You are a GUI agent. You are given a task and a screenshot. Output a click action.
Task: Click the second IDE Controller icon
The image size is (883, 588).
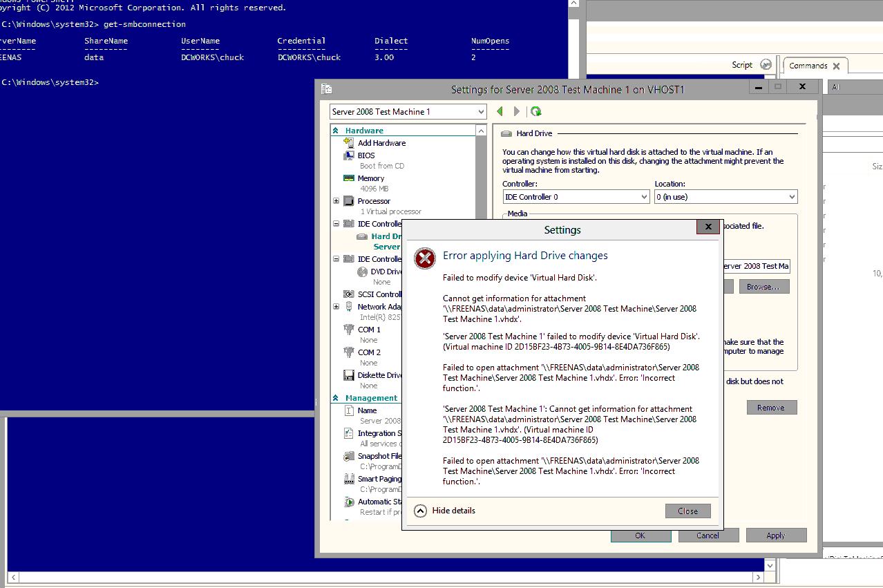349,259
